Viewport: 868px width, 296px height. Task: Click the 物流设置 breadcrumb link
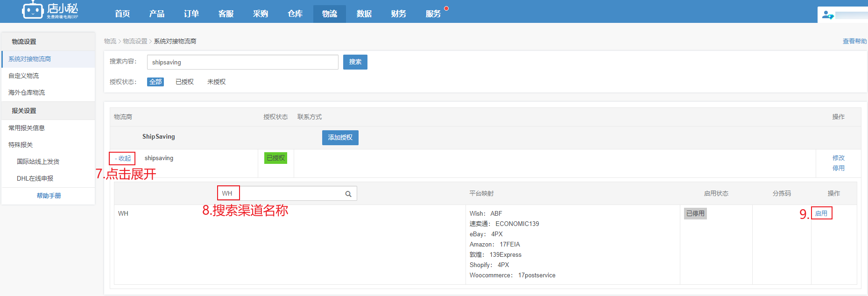tap(135, 42)
